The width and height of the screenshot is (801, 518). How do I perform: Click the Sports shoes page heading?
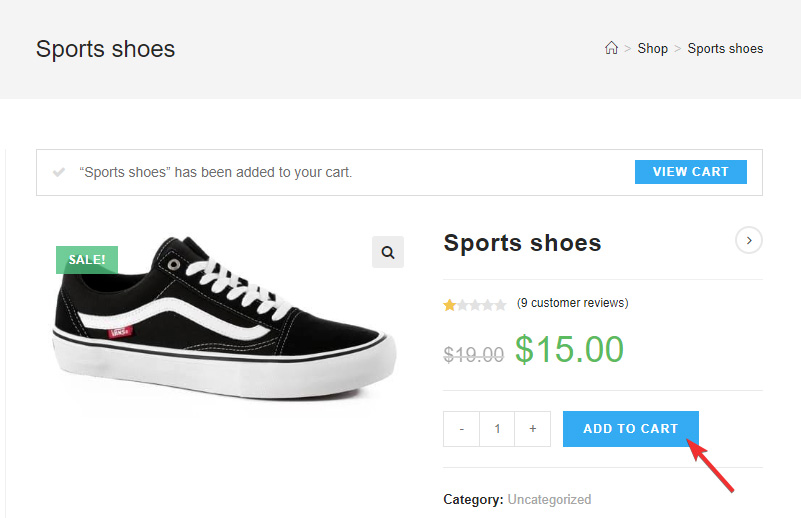(105, 50)
